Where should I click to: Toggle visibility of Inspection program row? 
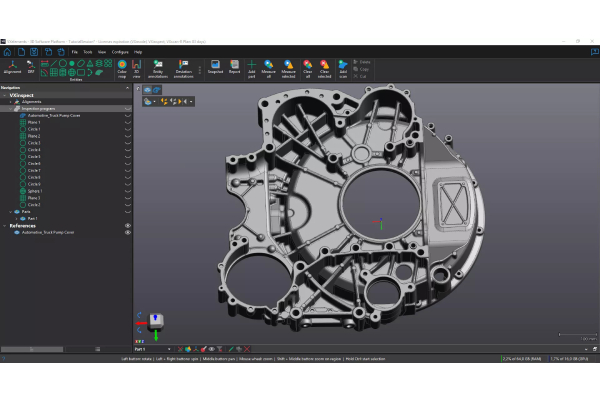[128, 109]
